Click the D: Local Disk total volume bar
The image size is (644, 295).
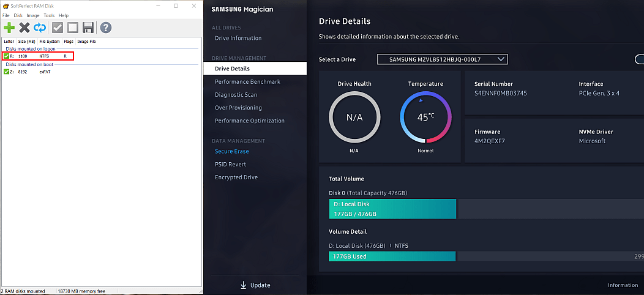(x=392, y=209)
